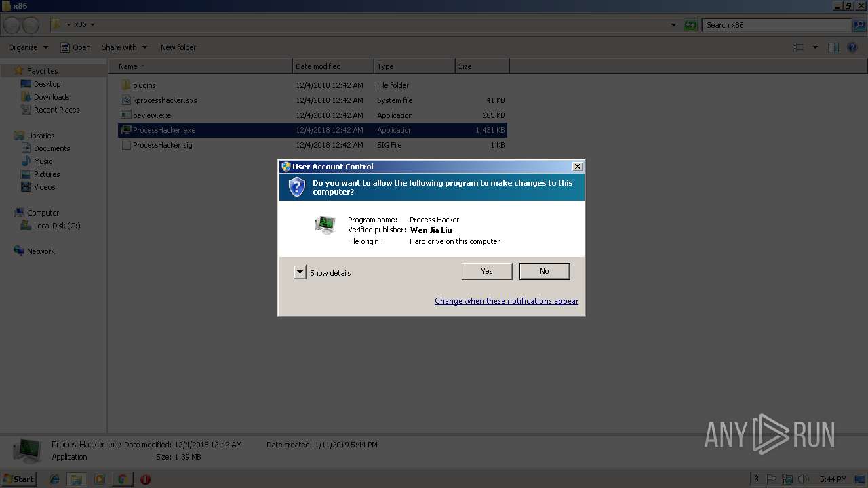Open Computer in navigation pane

click(43, 213)
